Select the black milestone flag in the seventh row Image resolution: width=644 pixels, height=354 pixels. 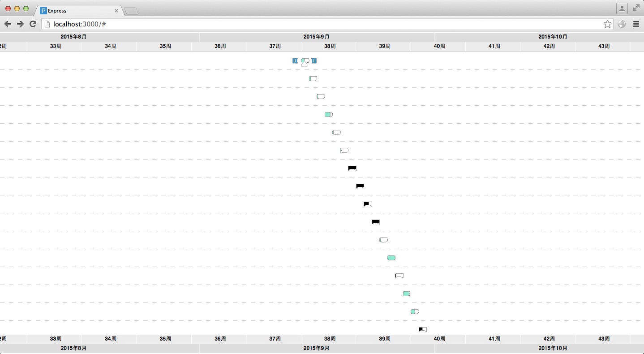352,168
